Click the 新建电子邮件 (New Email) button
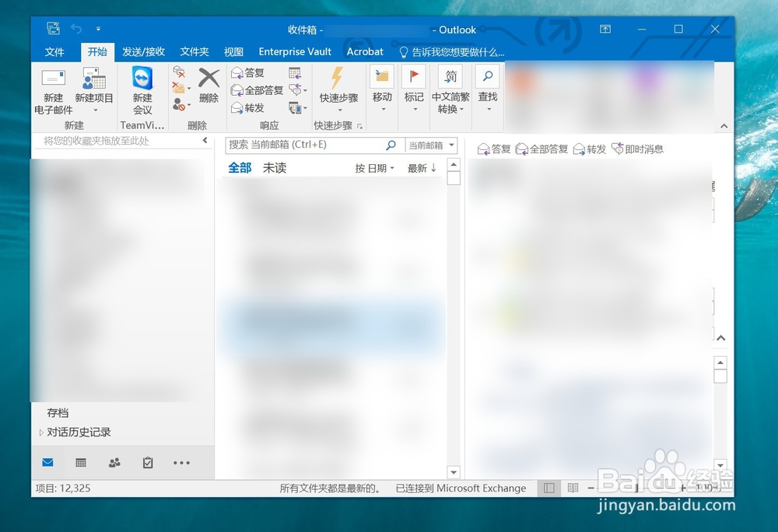Viewport: 778px width, 532px height. pos(53,92)
